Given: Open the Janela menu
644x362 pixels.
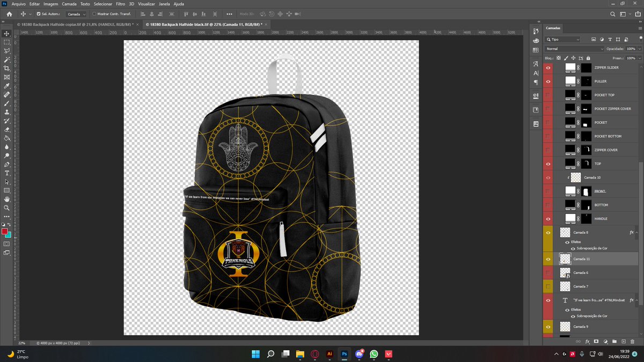Looking at the screenshot, I should [x=164, y=4].
